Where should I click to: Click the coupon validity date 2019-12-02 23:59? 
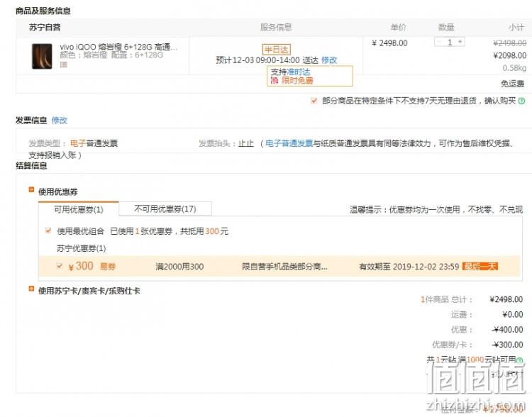pyautogui.click(x=426, y=267)
